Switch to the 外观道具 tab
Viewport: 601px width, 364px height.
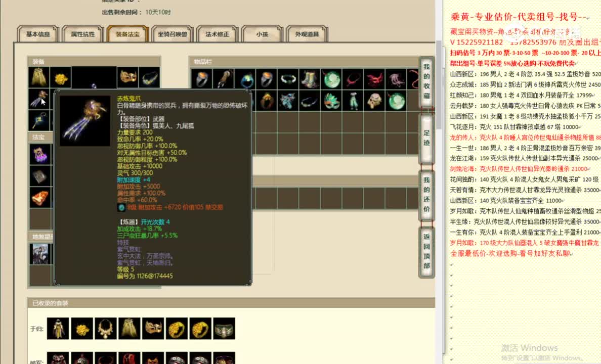click(307, 34)
